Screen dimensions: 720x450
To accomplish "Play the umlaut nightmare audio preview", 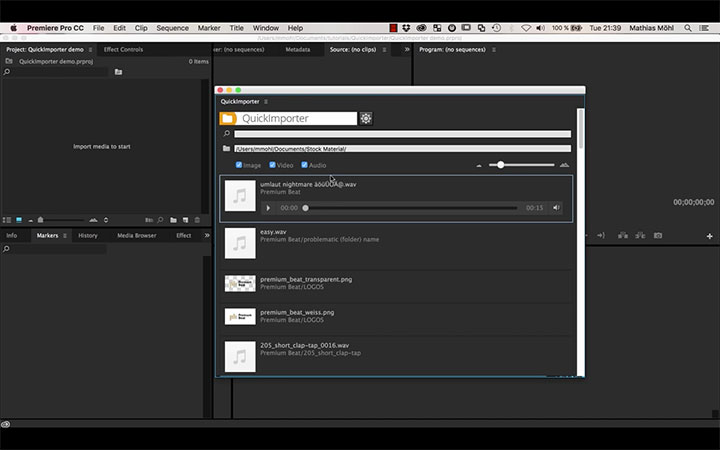I will [268, 208].
